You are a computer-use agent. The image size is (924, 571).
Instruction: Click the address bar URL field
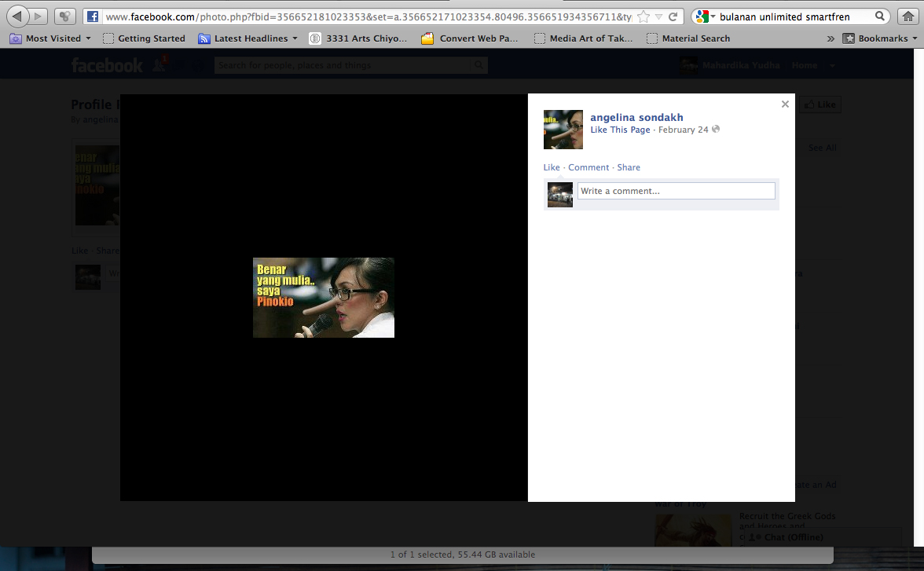[x=368, y=16]
